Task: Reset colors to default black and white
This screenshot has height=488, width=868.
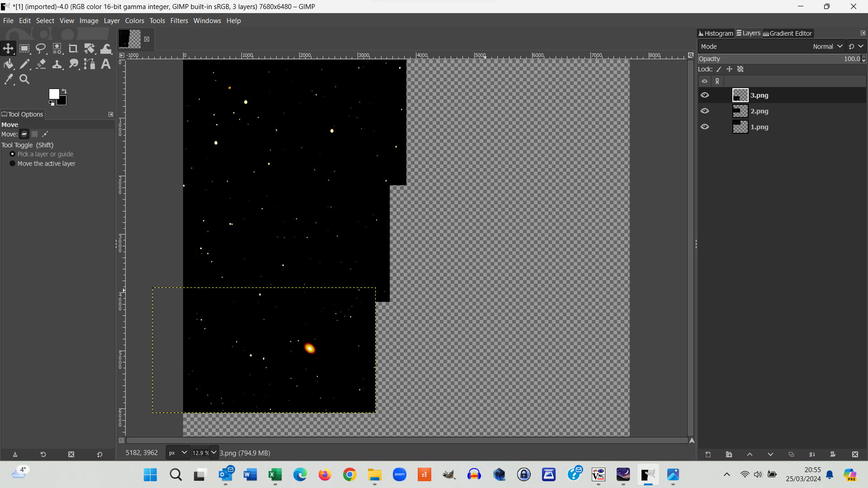Action: 52,103
